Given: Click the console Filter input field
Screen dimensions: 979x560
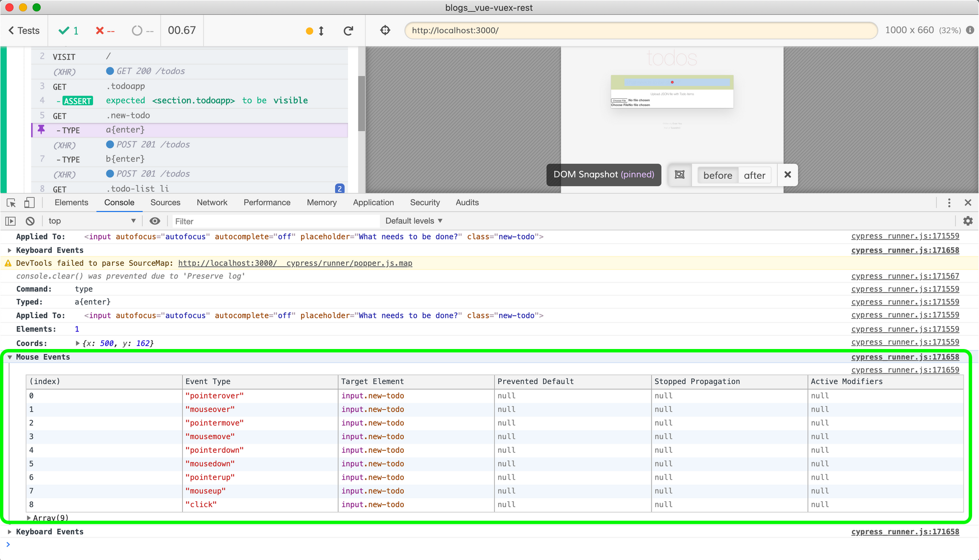Looking at the screenshot, I should pyautogui.click(x=274, y=221).
